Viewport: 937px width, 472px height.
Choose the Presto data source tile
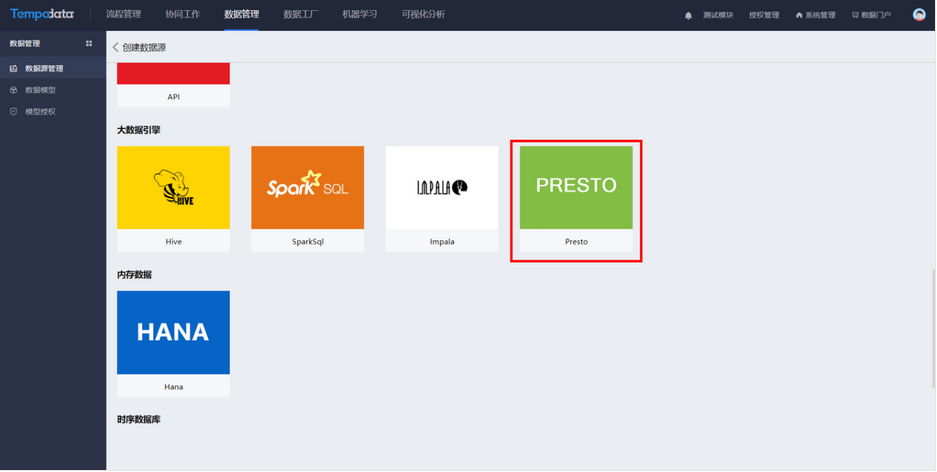[x=576, y=199]
